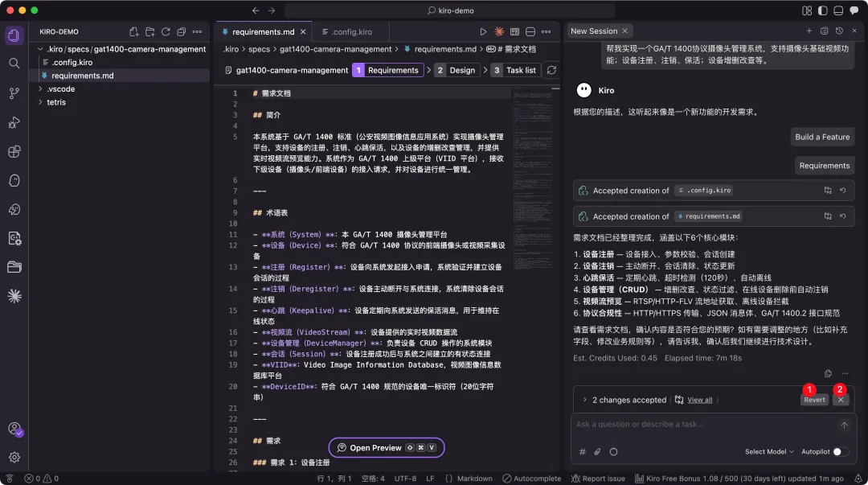Navigate back with the title bar arrow
Viewport: 868px width, 485px height.
point(256,10)
